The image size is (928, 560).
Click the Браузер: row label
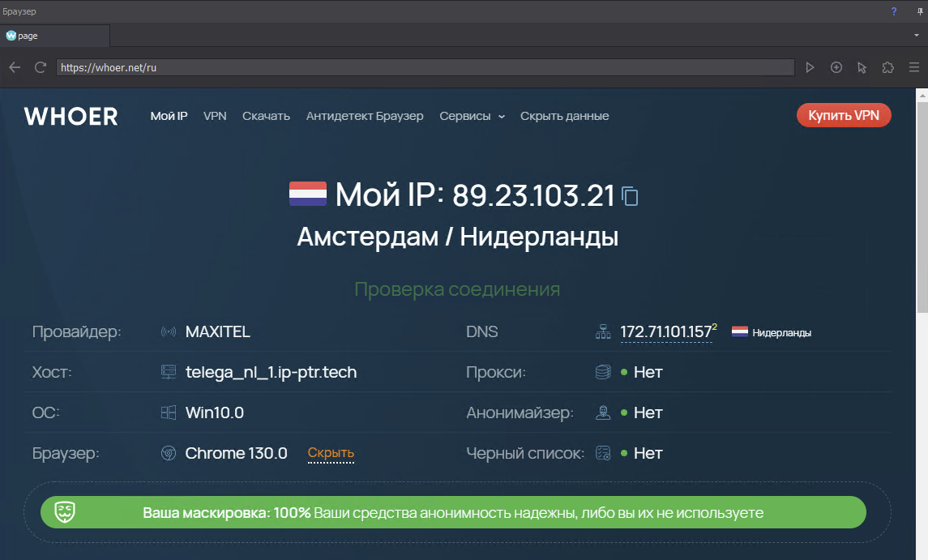66,454
